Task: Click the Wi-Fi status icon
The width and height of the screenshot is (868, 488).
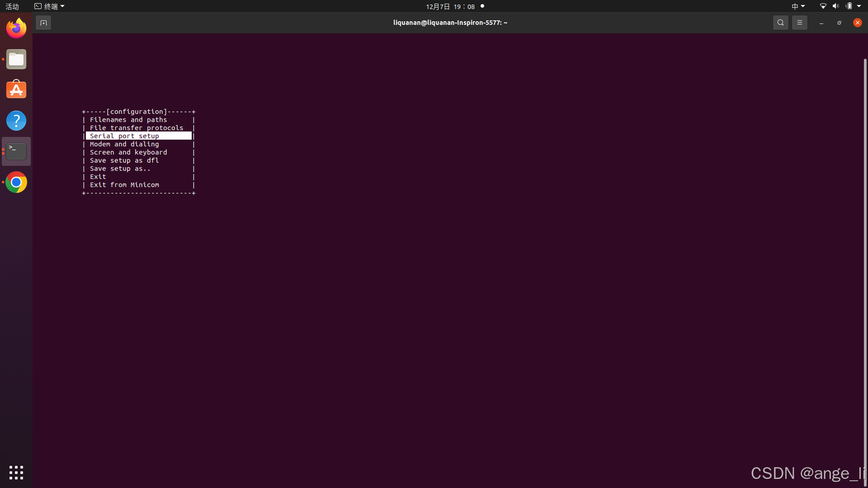Action: pos(823,6)
